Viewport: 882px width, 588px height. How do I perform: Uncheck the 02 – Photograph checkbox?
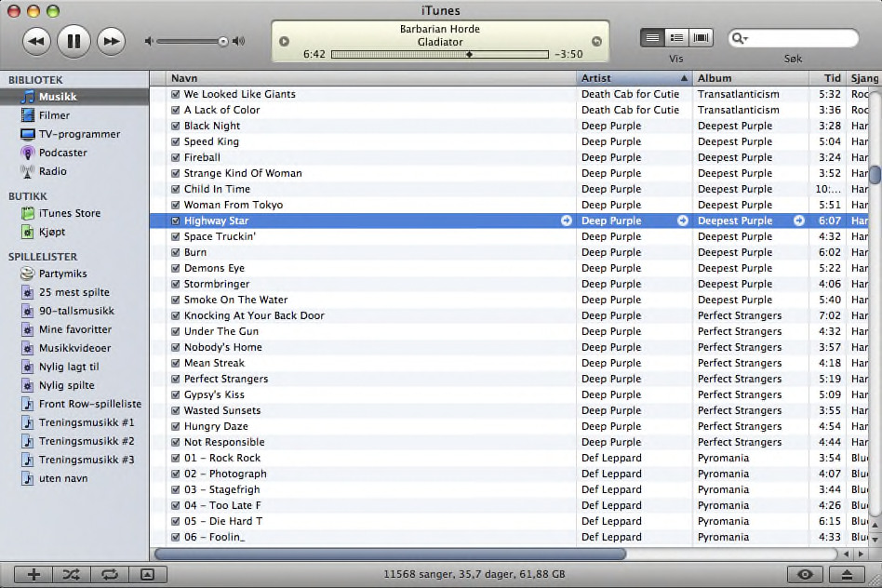pos(176,474)
